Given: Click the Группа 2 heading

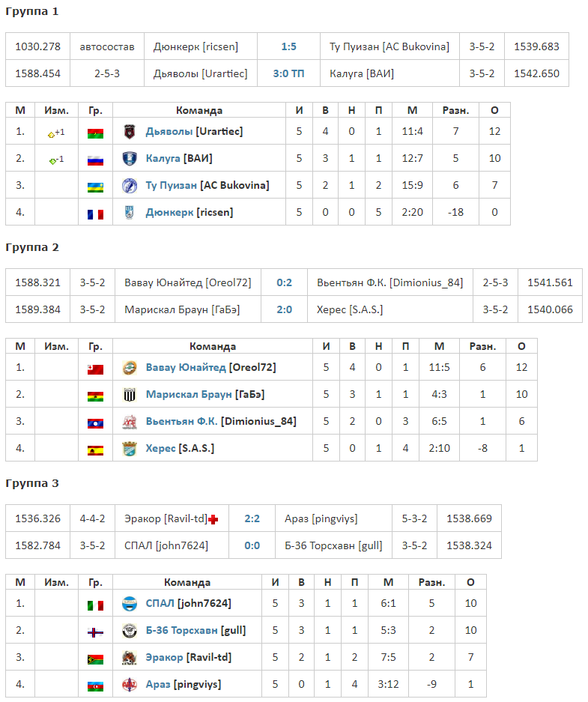Looking at the screenshot, I should coord(31,247).
